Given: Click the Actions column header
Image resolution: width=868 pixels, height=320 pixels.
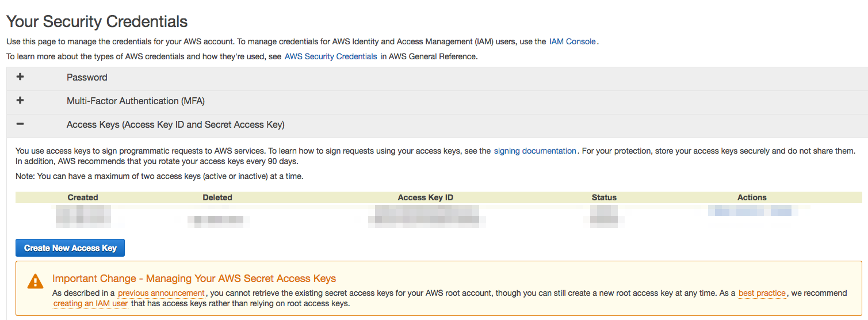Looking at the screenshot, I should [x=752, y=197].
